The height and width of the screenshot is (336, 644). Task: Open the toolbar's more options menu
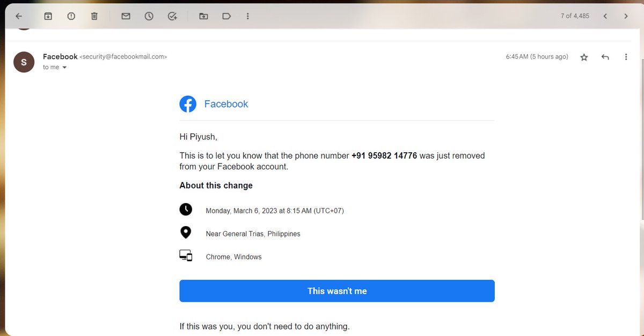click(247, 16)
